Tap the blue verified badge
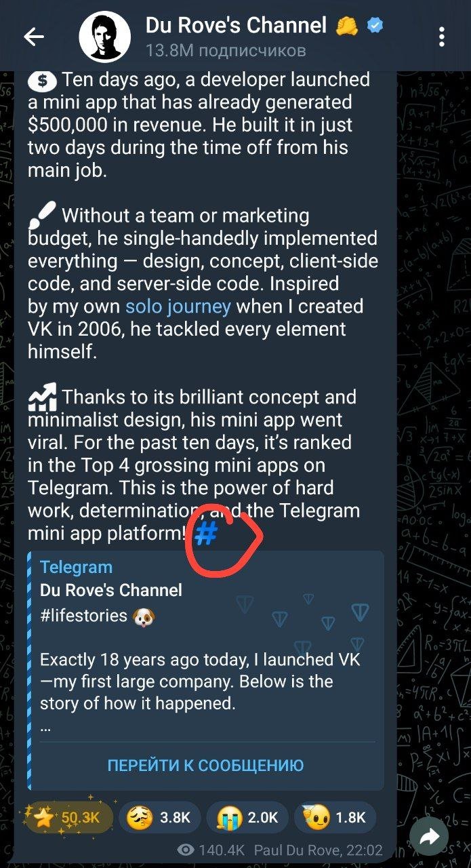 click(375, 26)
